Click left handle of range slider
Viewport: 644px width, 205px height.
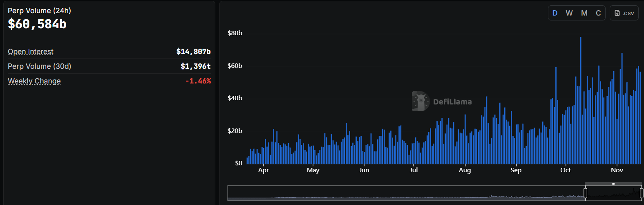click(586, 193)
